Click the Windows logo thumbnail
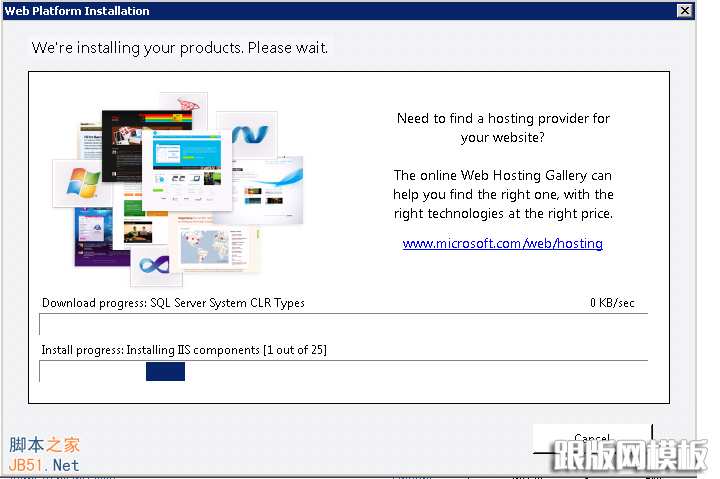The width and height of the screenshot is (720, 479). (x=82, y=183)
